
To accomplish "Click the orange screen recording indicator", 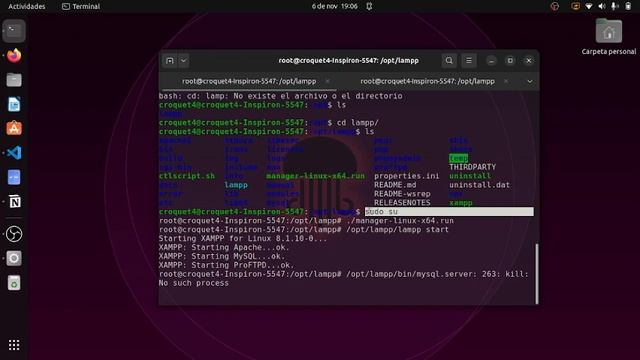I will [x=575, y=6].
